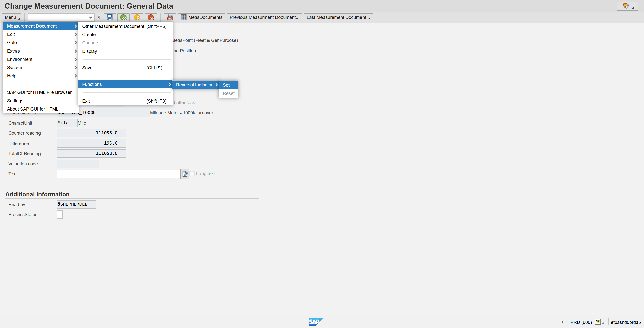Click the green Back arrow icon
644x328 pixels.
point(123,17)
